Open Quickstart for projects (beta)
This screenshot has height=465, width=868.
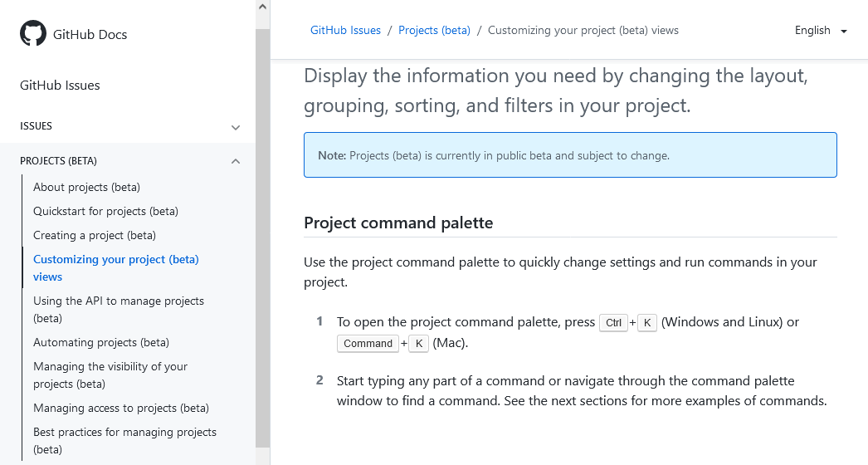pyautogui.click(x=105, y=211)
